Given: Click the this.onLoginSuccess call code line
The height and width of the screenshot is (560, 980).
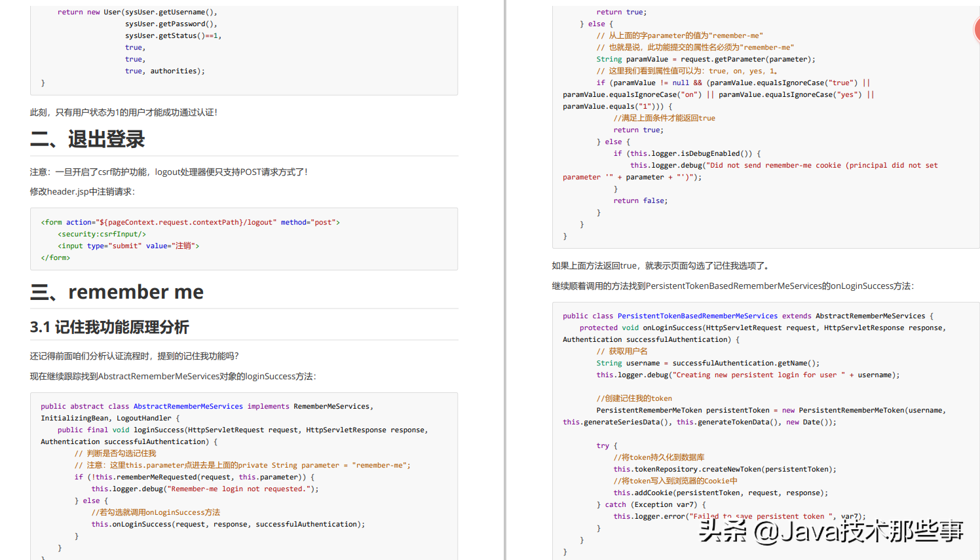Looking at the screenshot, I should pos(228,524).
